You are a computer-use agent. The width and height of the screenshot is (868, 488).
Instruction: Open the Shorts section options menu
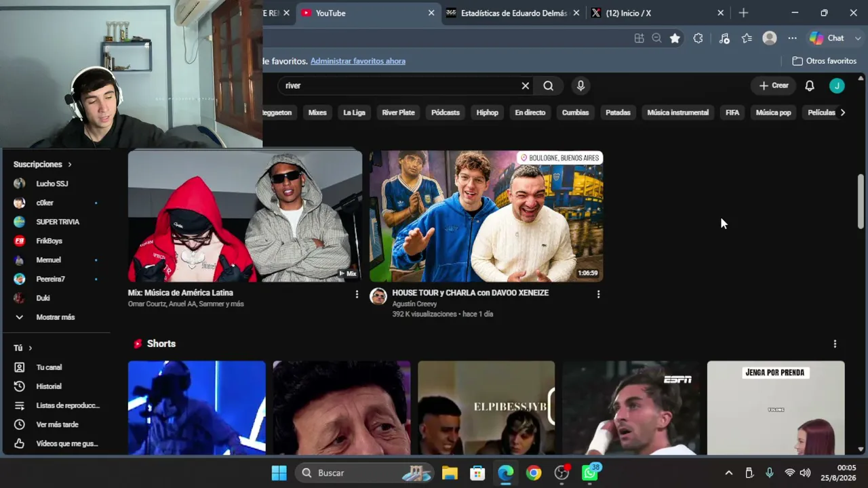tap(835, 344)
